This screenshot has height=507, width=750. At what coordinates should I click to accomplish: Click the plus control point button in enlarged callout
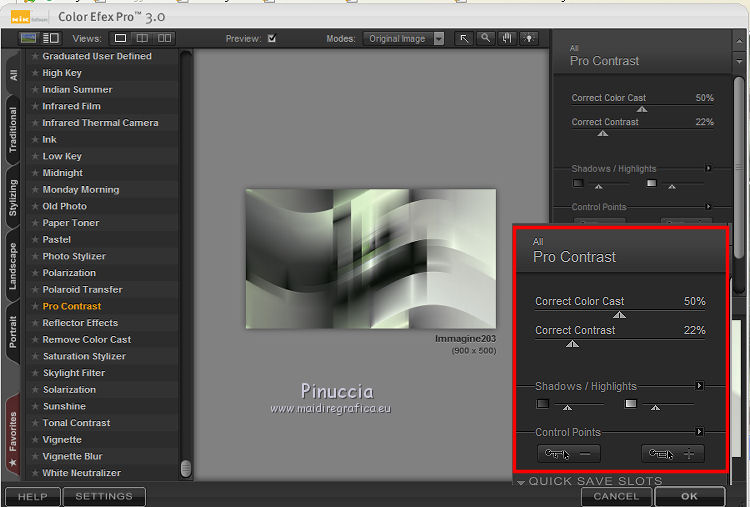coord(673,453)
